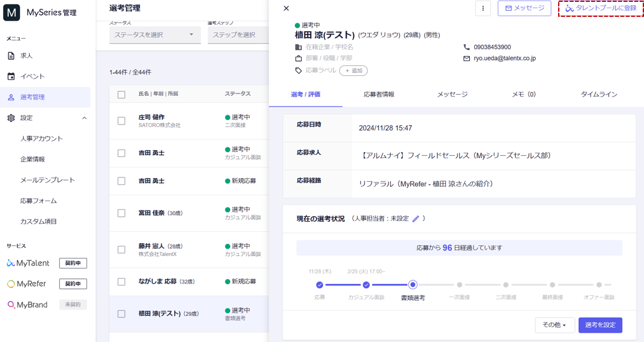
Task: Open the ステータスを選択 dropdown
Action: pyautogui.click(x=154, y=35)
